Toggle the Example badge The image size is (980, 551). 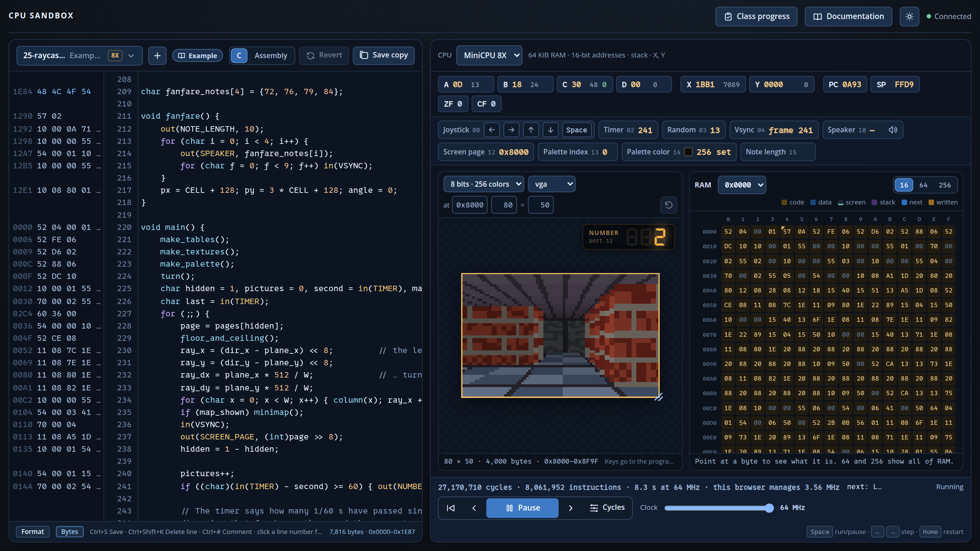coord(197,56)
